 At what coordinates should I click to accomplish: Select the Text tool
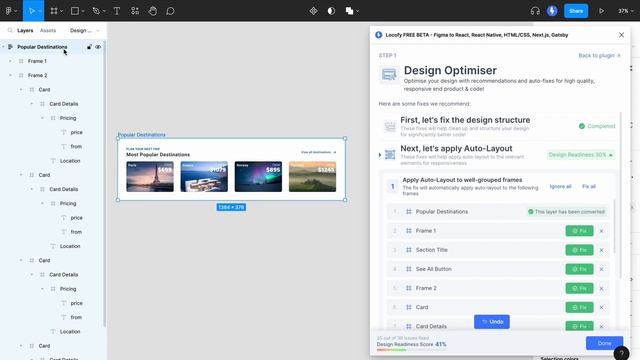pyautogui.click(x=117, y=11)
